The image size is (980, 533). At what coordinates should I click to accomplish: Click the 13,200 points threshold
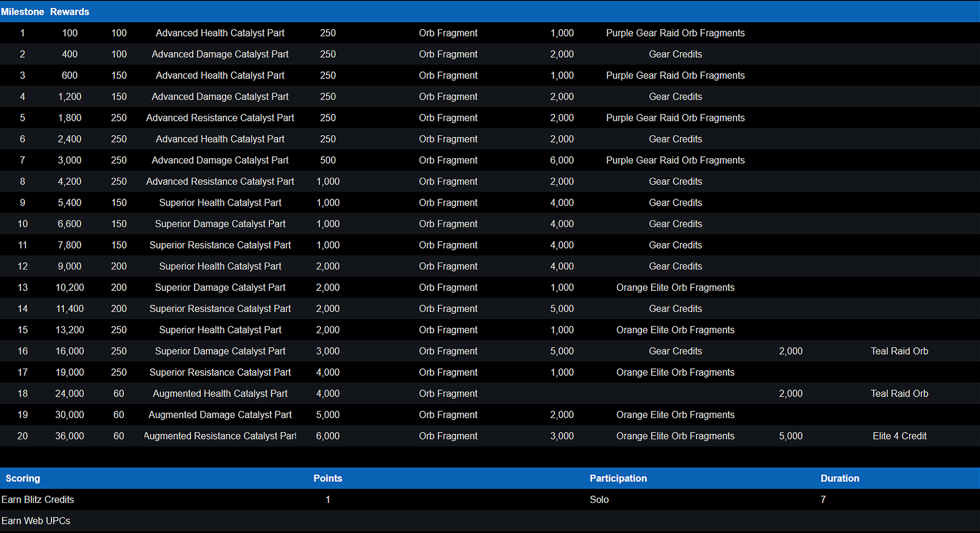[x=69, y=330]
